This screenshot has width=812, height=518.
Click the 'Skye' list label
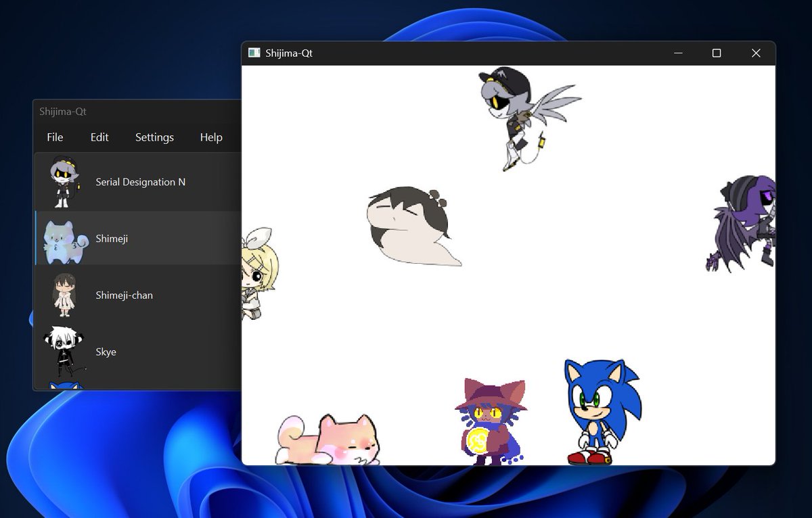(106, 352)
